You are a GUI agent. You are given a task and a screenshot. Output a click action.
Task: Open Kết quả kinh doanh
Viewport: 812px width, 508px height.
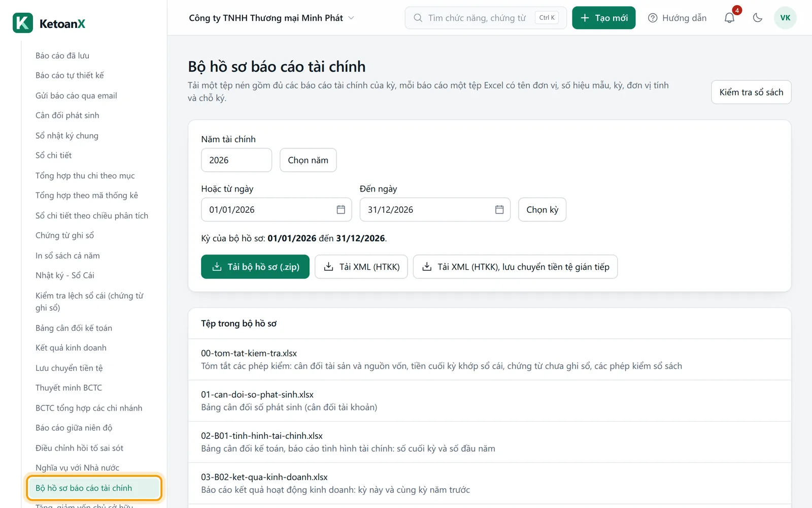[71, 348]
